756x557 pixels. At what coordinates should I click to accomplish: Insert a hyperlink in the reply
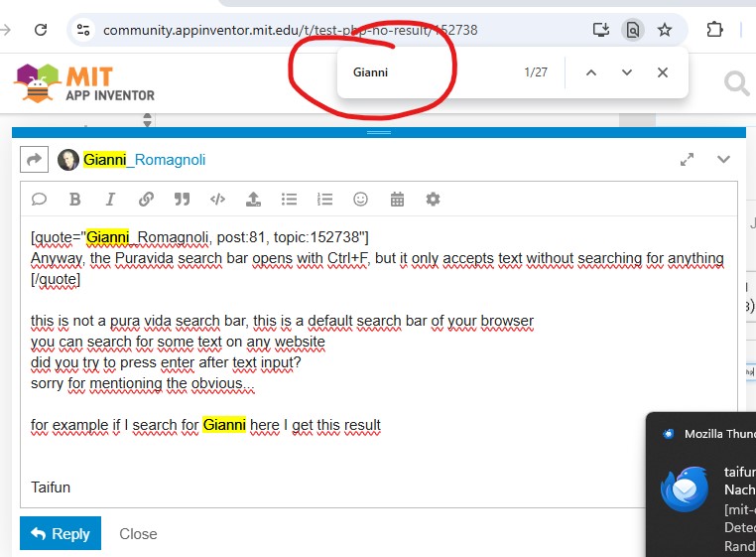coord(146,199)
